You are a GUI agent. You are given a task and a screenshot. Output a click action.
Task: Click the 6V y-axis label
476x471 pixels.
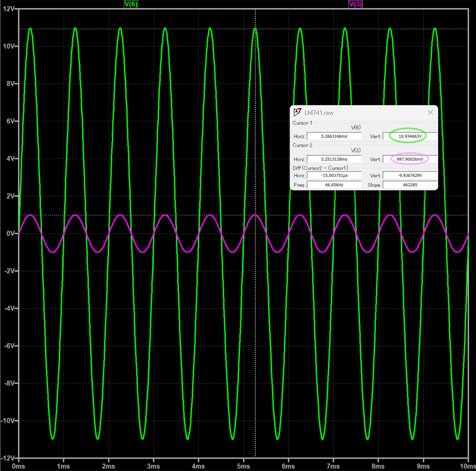pyautogui.click(x=10, y=121)
